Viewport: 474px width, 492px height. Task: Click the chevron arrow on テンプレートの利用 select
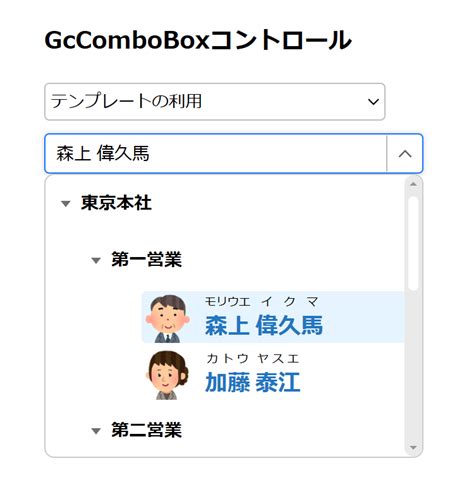coord(373,102)
